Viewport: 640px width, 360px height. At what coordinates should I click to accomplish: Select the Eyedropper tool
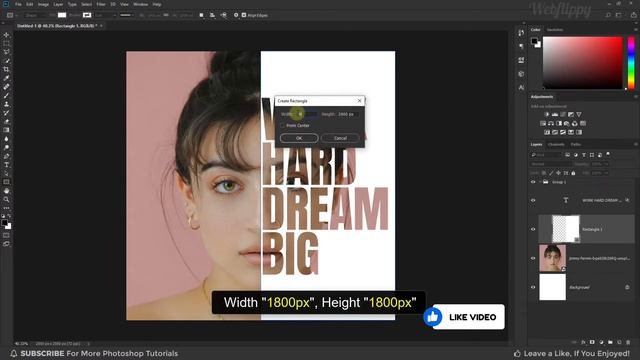tap(6, 78)
